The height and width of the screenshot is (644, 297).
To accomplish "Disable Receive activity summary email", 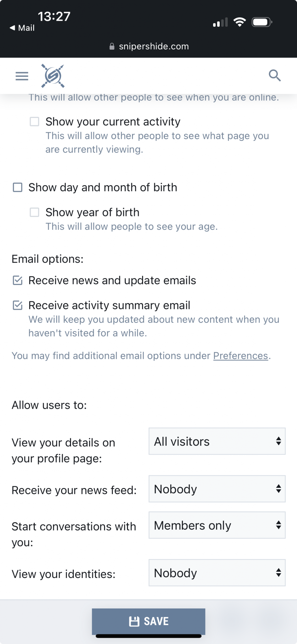I will click(18, 305).
